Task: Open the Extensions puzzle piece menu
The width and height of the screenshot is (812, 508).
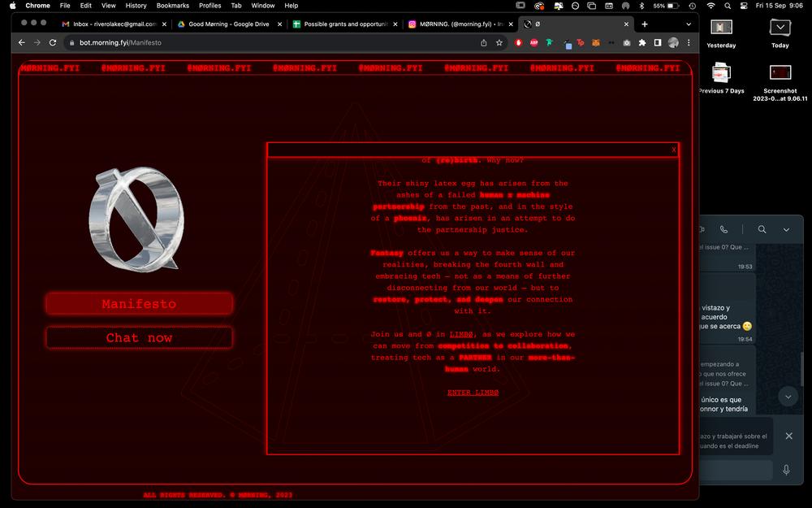Action: click(x=642, y=42)
